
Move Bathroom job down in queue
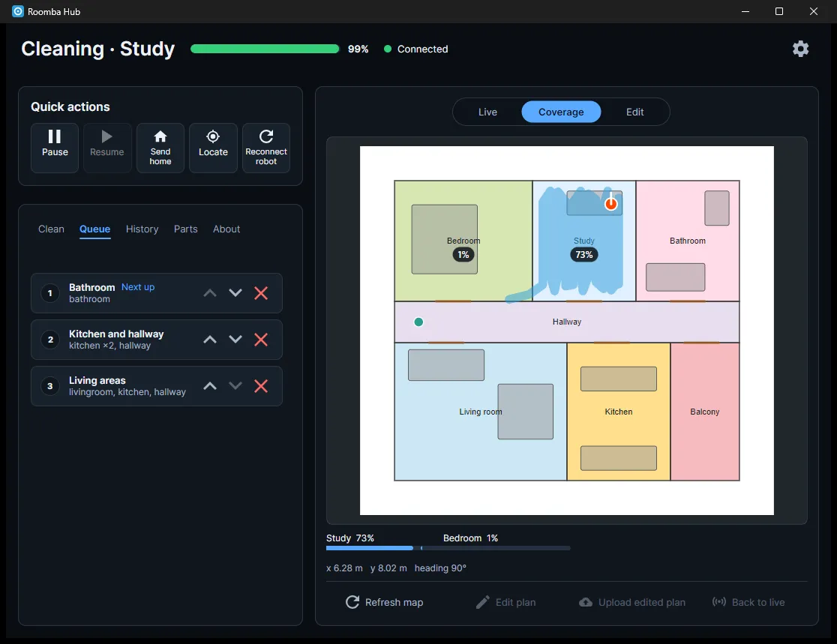[x=235, y=293]
